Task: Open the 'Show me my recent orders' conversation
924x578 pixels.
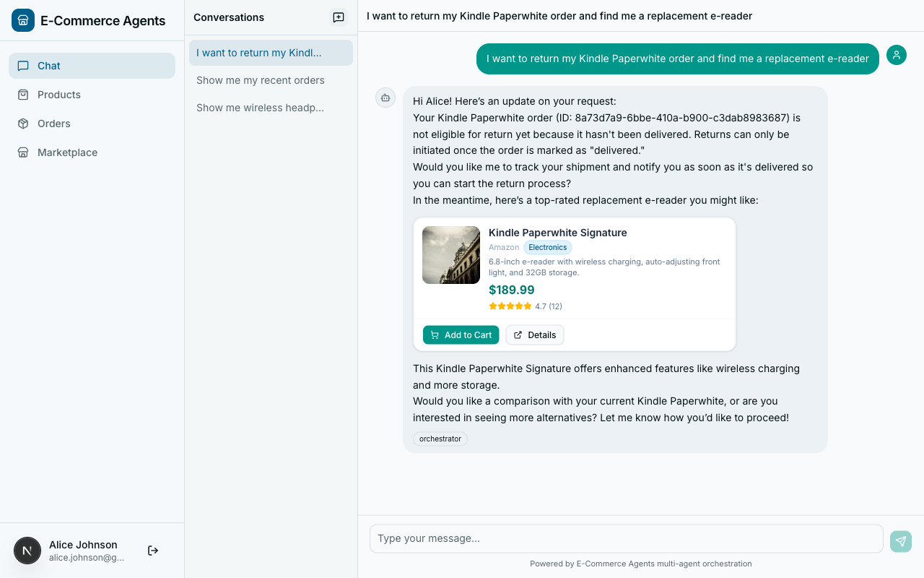Action: coord(260,80)
